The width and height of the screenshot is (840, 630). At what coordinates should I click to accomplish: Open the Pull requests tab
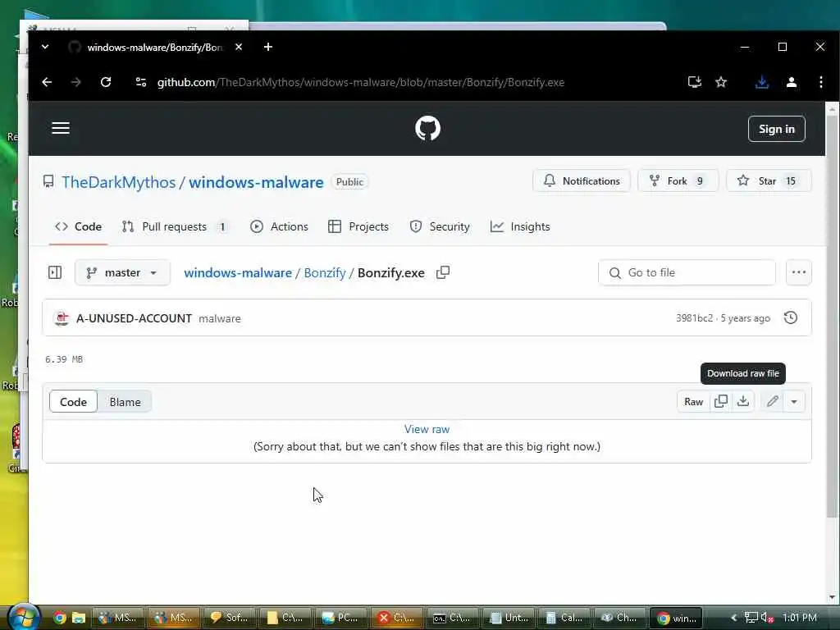pos(176,226)
